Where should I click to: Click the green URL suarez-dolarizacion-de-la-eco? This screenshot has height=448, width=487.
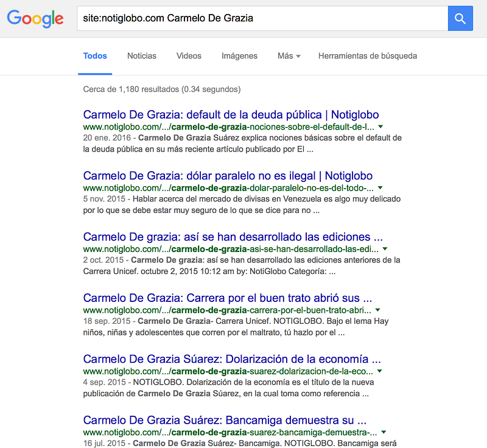(228, 372)
